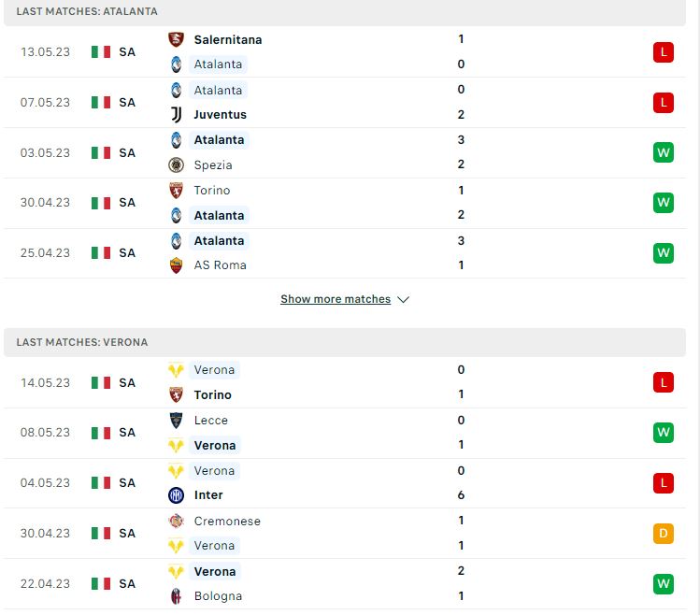Image resolution: width=700 pixels, height=615 pixels.
Task: Click the Italian flag on the 13.05.23 match
Action: click(x=100, y=51)
